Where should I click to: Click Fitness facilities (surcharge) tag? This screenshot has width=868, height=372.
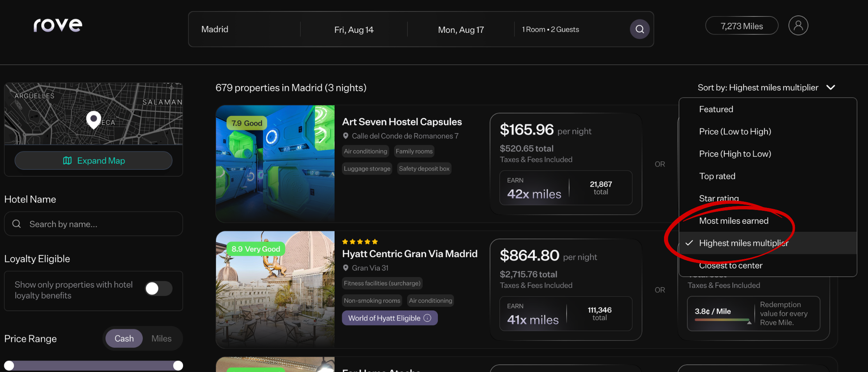[x=382, y=283]
